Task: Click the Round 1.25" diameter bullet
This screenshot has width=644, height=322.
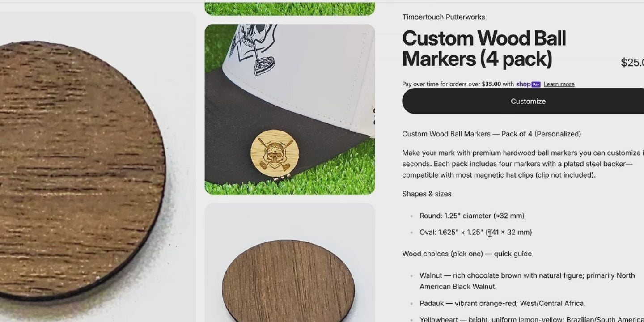Action: [472, 216]
